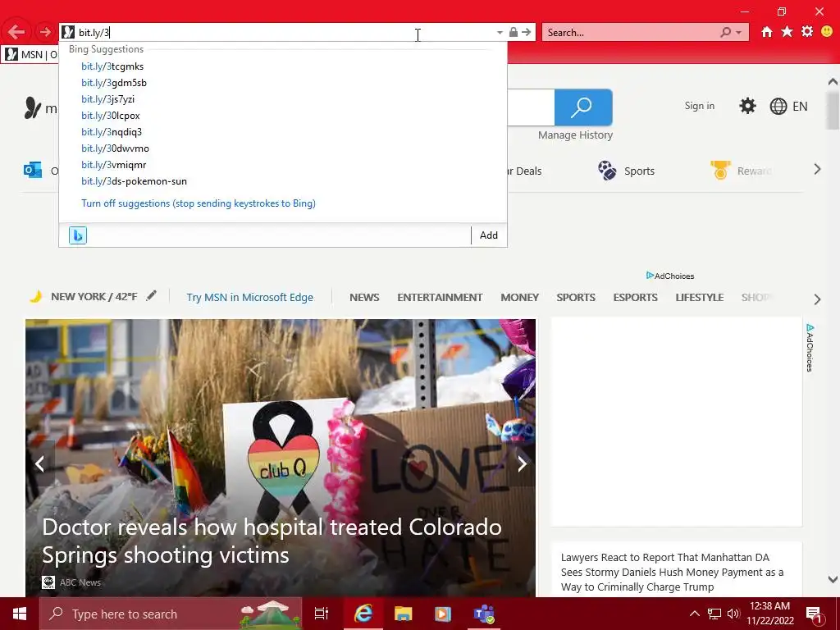Click the Go arrow in the address bar
840x630 pixels.
(527, 32)
